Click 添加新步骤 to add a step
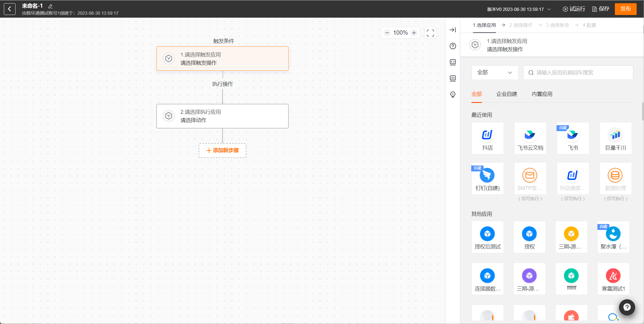This screenshot has width=644, height=324. 223,151
